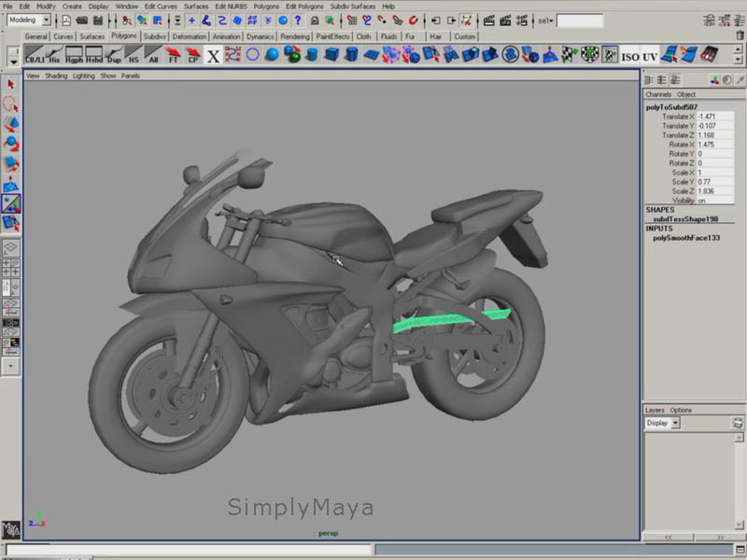Screen dimensions: 747x560
Task: Click the FT shelf button
Action: coord(173,55)
